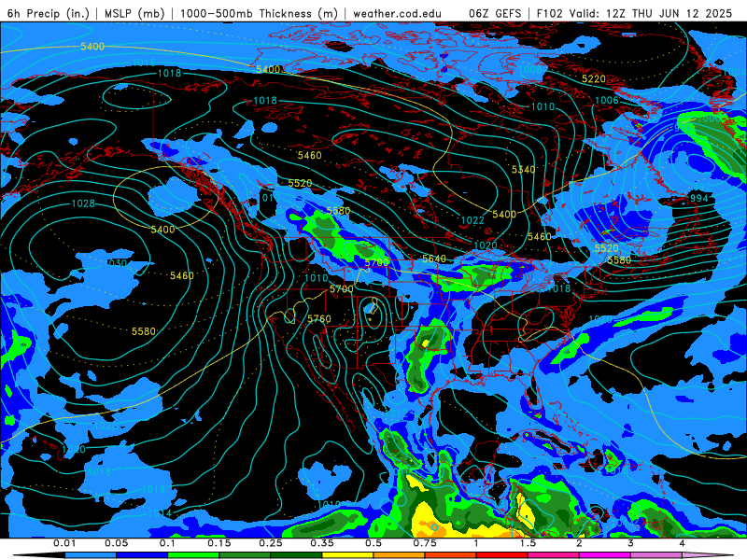Click the light blue 0.01 legend swatch

[91, 555]
